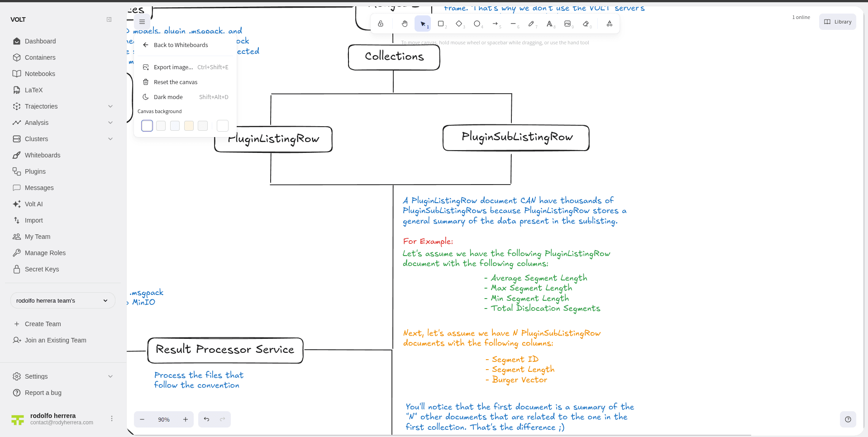Toggle collapse of the left sidebar
This screenshot has width=868, height=437.
(109, 19)
